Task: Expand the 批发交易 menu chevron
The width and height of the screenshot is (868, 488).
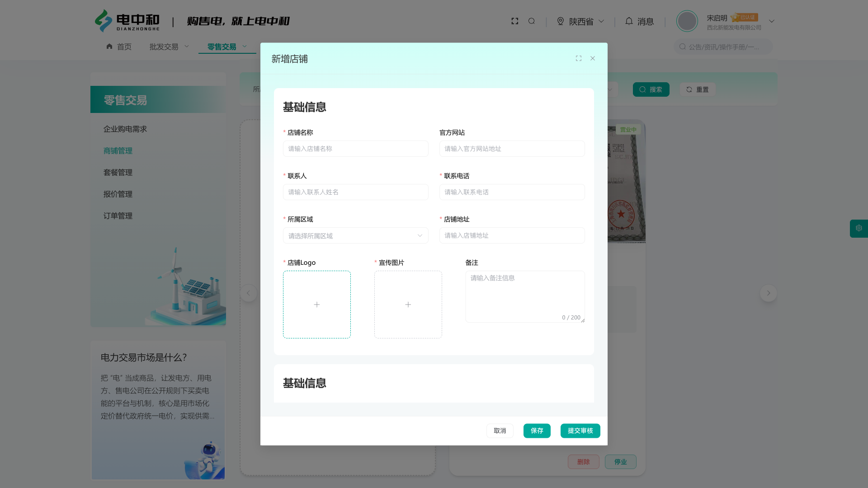Action: (x=187, y=46)
